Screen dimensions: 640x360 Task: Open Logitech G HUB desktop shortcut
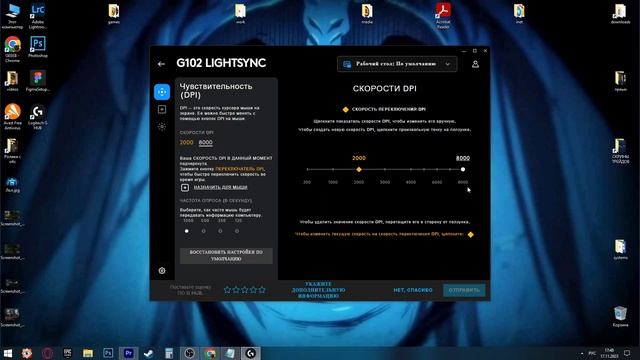point(38,117)
